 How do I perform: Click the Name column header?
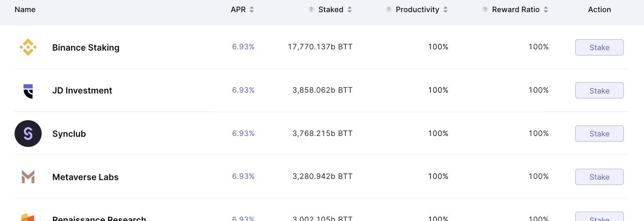(25, 9)
